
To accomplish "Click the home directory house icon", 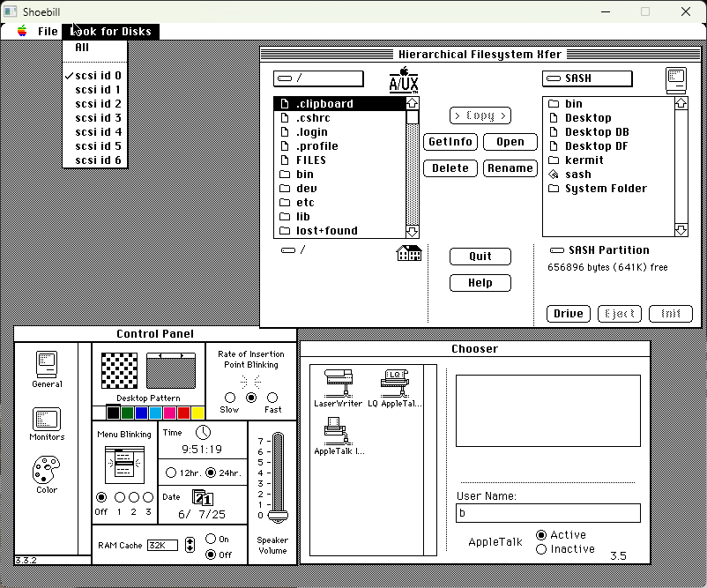I will click(x=408, y=253).
